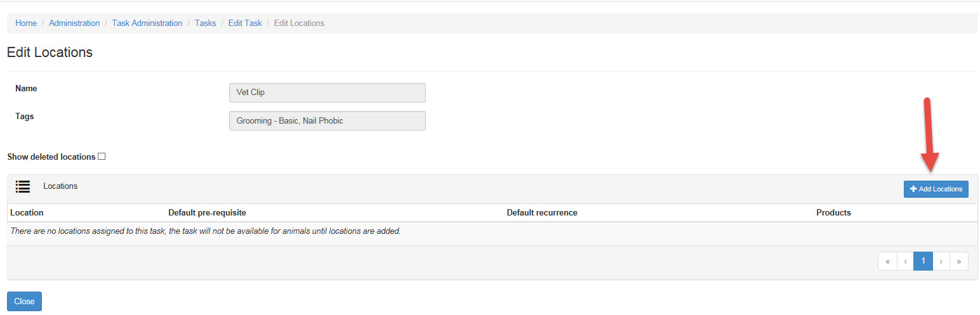
Task: Navigate to Administration breadcrumb
Action: tap(74, 23)
